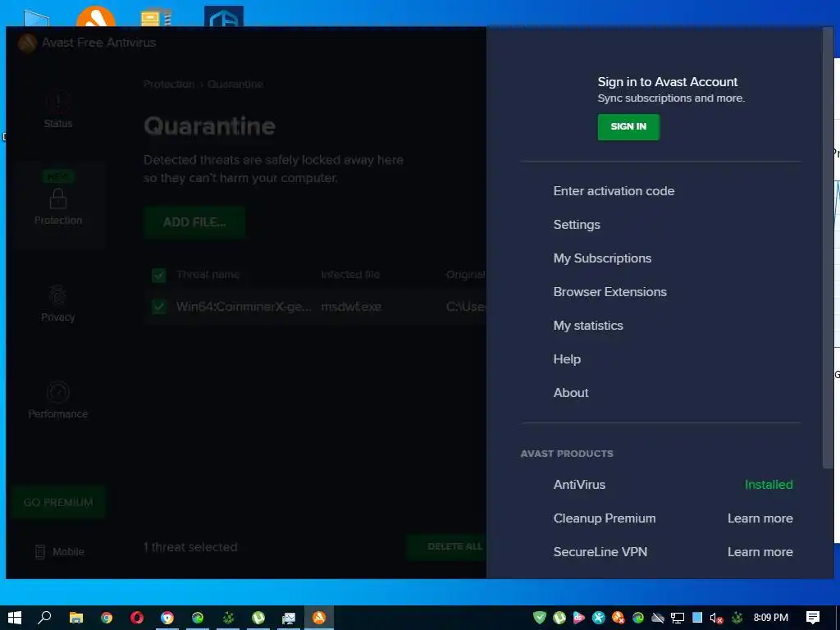Open the Status section in Avast sidebar
This screenshot has width=840, height=630.
[58, 110]
